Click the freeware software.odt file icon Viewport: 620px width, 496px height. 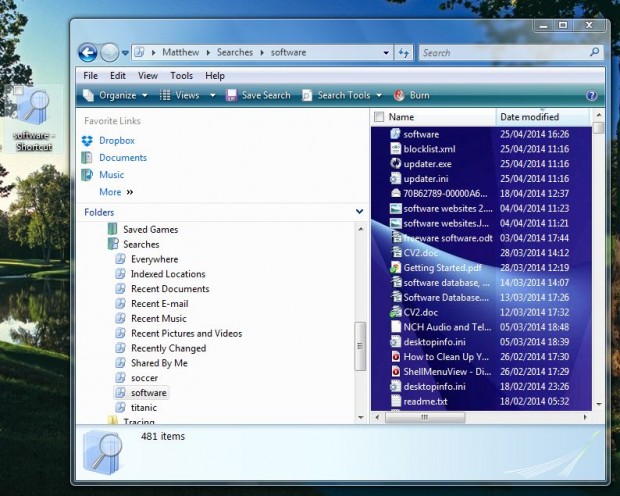pos(396,237)
